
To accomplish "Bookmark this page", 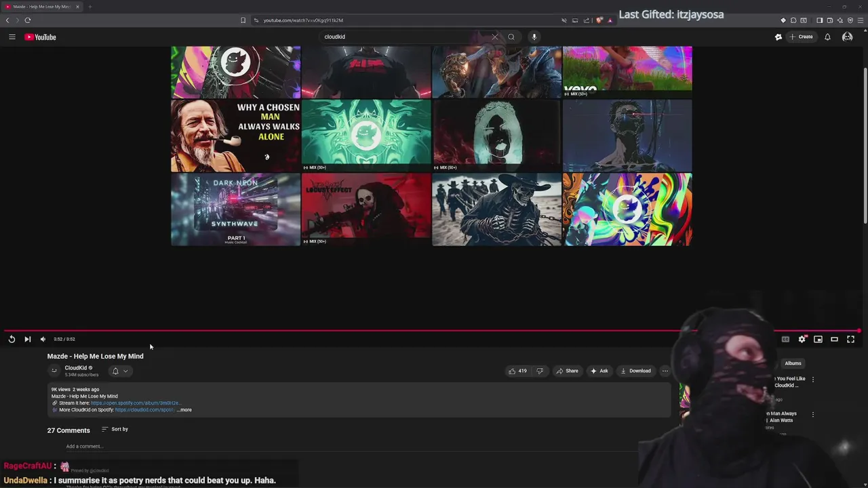I will coord(243,20).
